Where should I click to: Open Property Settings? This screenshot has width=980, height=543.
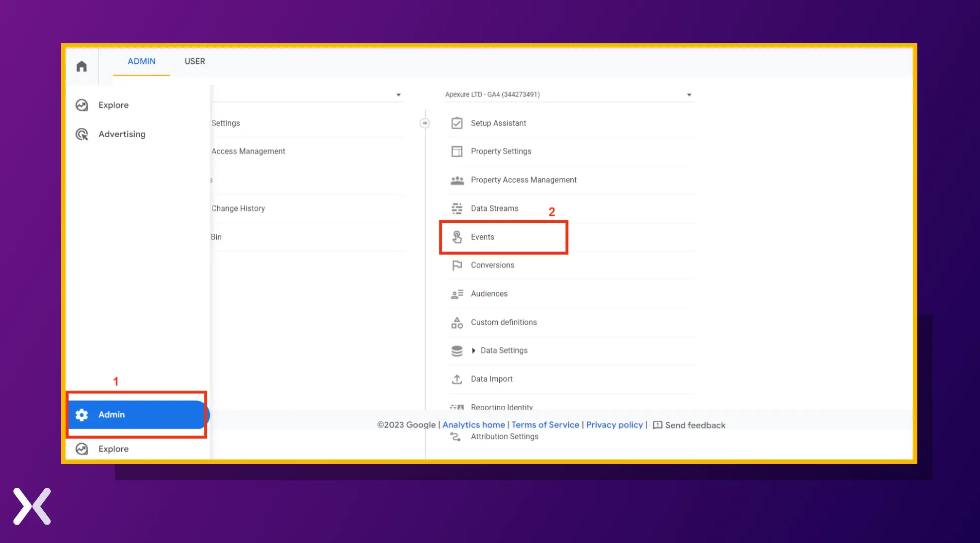click(501, 151)
